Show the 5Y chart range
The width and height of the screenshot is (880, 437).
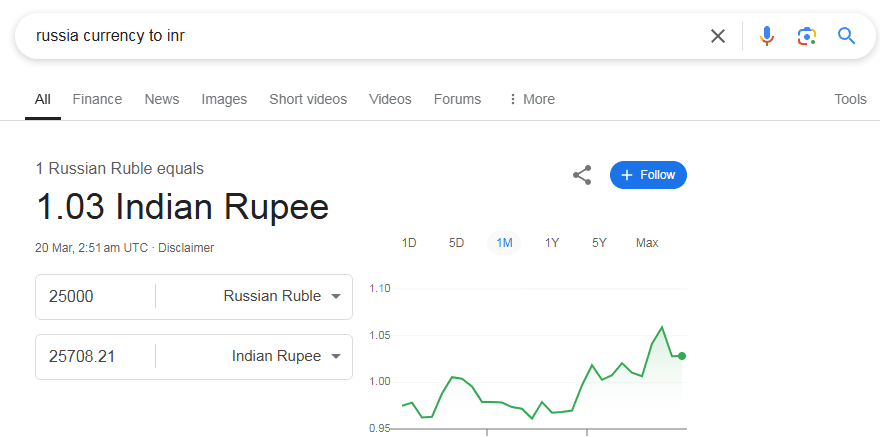[x=599, y=243]
